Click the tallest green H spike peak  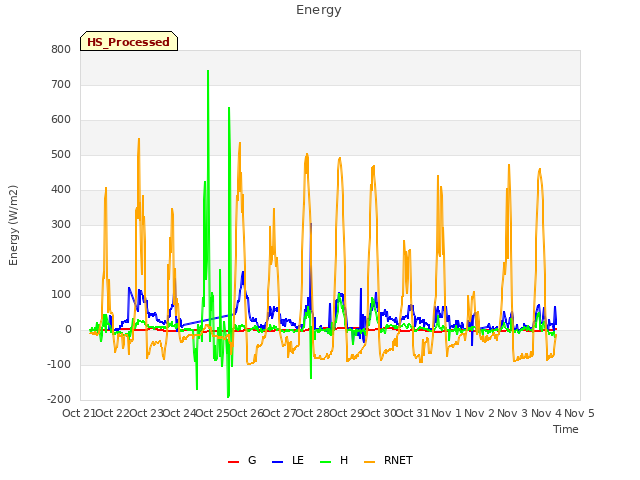pos(208,71)
